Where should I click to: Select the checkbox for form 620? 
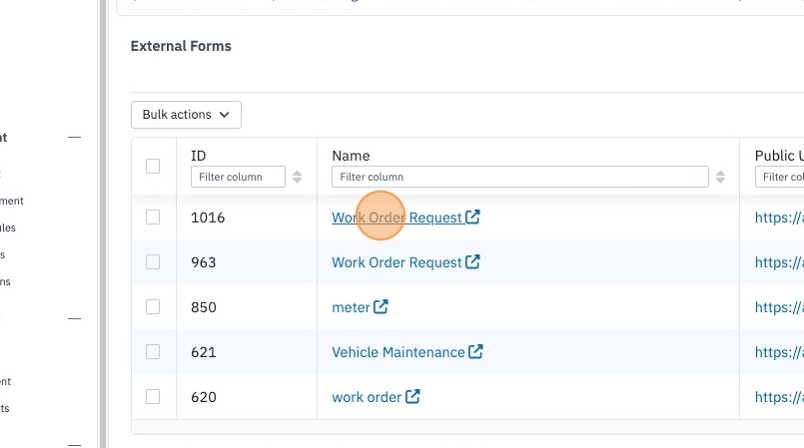click(x=153, y=397)
